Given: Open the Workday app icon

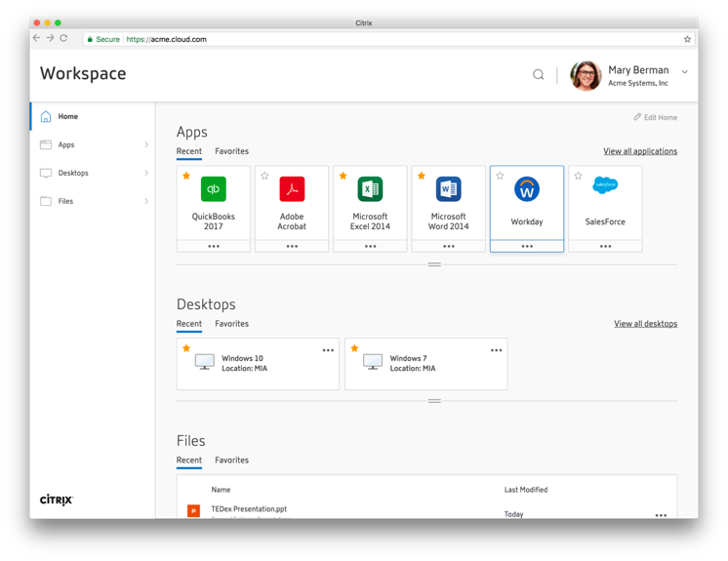Looking at the screenshot, I should pos(527,189).
